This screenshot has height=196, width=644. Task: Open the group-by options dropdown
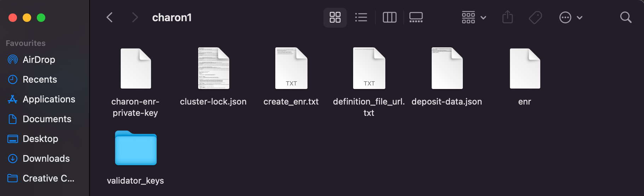click(x=474, y=17)
